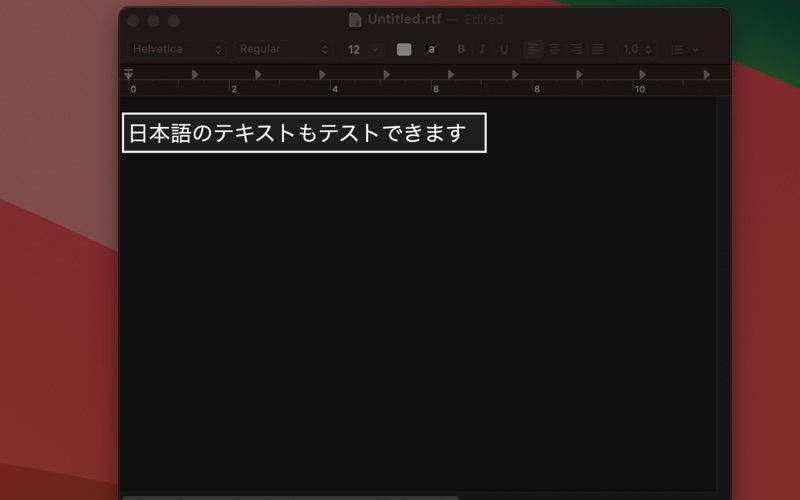The image size is (800, 500).
Task: Select the left indent marker at ruler 0
Action: [129, 74]
